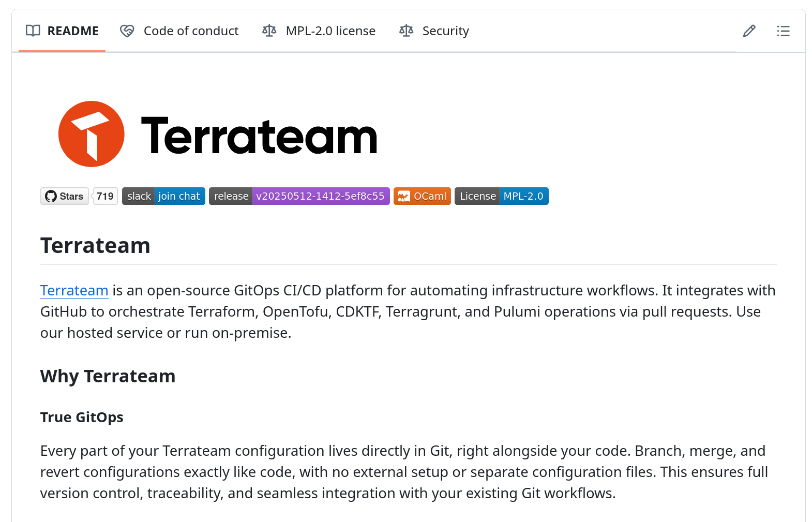812x522 pixels.
Task: Click the GitHub octocat icon in Stars badge
Action: (x=51, y=196)
